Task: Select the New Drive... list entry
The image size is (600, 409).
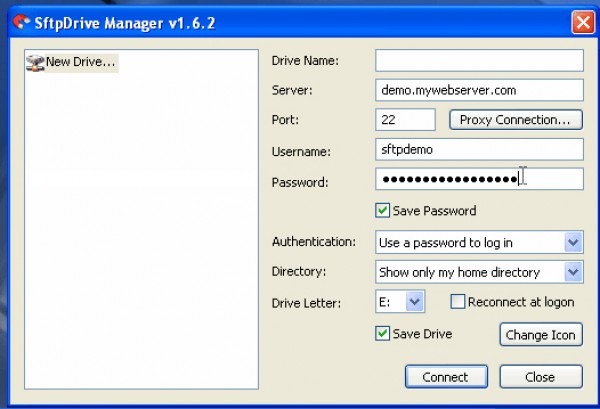Action: 80,62
